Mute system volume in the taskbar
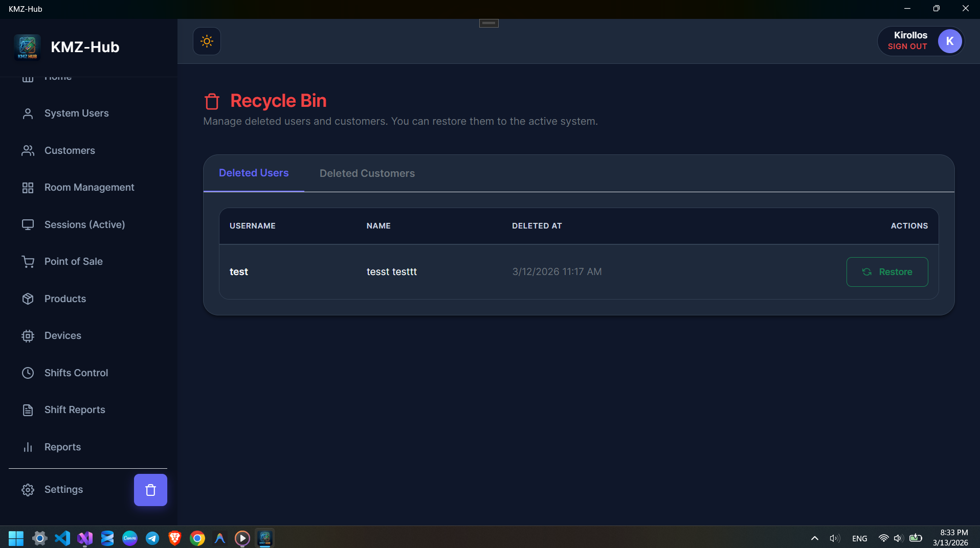This screenshot has height=548, width=980. pyautogui.click(x=899, y=538)
